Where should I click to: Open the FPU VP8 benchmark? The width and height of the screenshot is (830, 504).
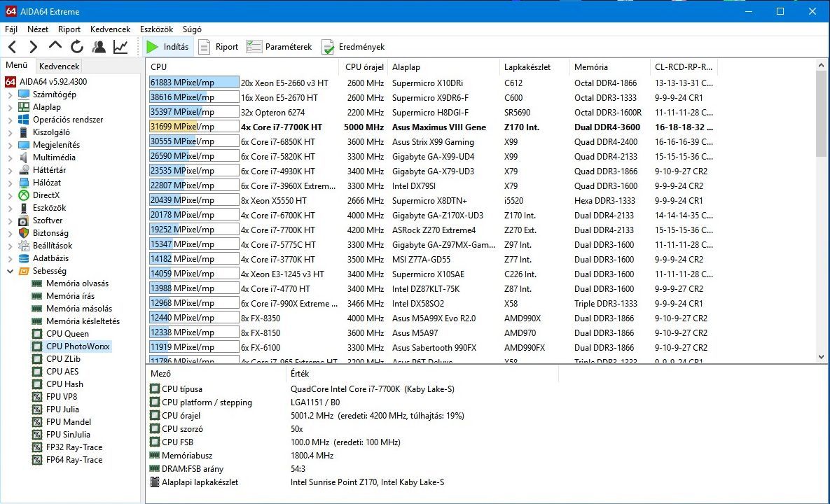(x=62, y=397)
